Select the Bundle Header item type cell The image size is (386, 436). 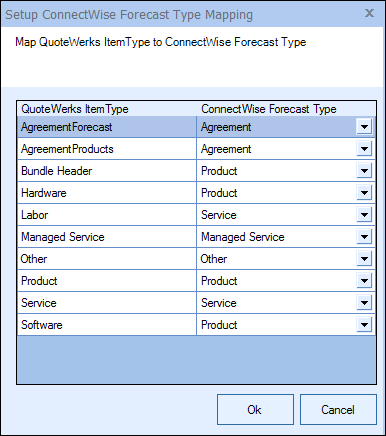coord(107,171)
